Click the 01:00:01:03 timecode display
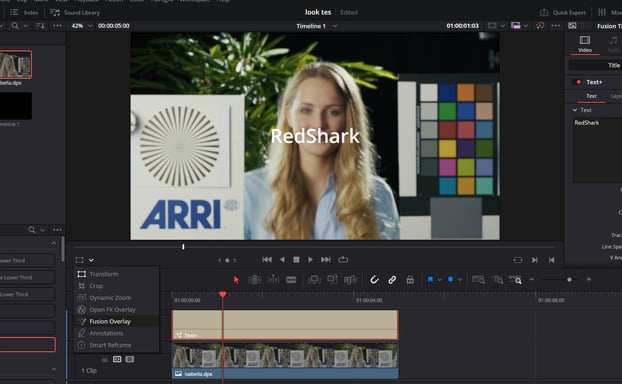The height and width of the screenshot is (384, 622). coord(462,26)
